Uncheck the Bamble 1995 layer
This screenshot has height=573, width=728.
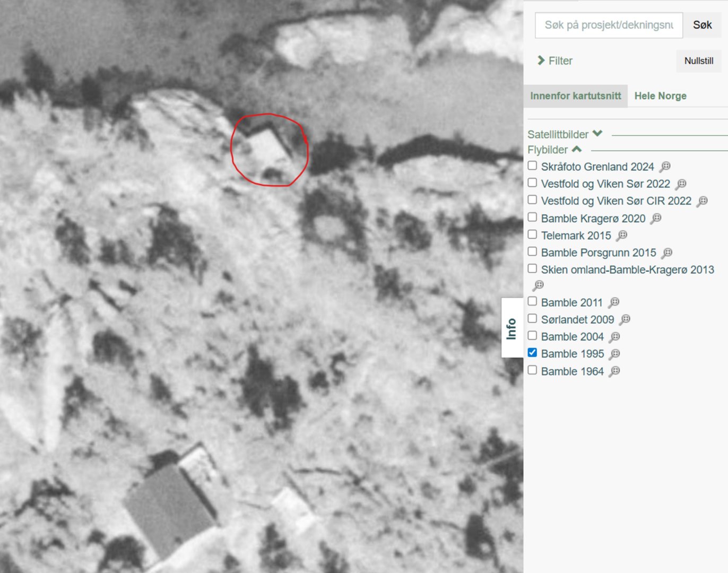click(533, 352)
